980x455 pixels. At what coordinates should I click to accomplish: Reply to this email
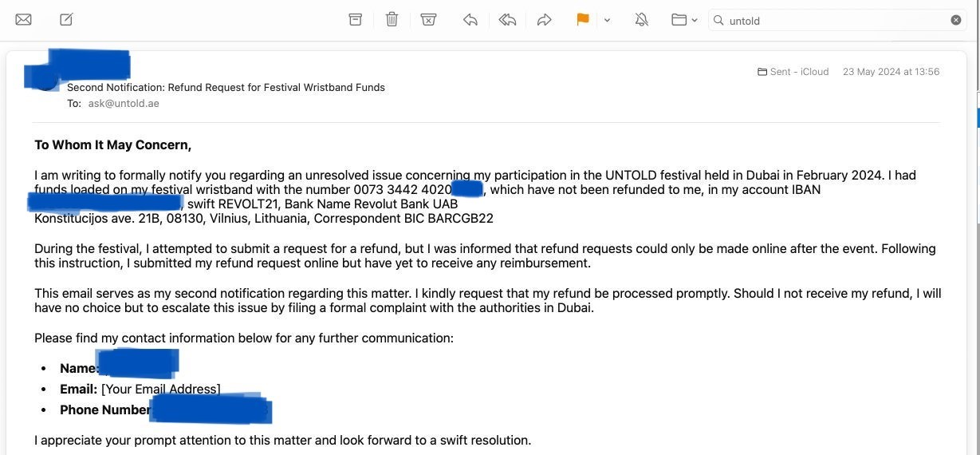(470, 20)
